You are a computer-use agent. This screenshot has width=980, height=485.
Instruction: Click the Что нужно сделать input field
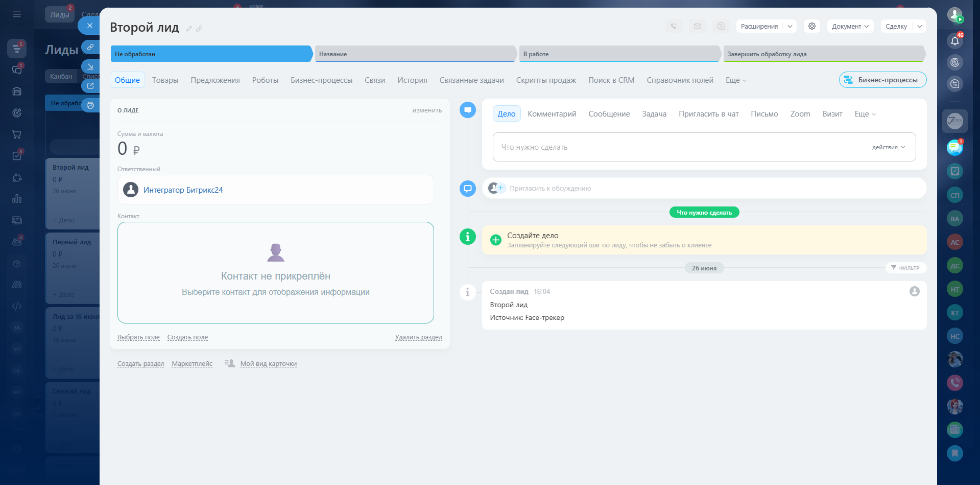click(x=679, y=147)
